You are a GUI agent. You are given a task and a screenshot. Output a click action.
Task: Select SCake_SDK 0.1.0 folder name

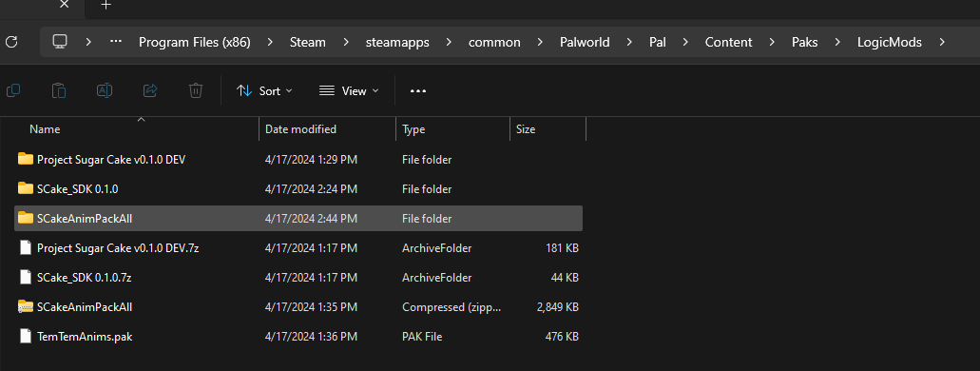pos(78,189)
